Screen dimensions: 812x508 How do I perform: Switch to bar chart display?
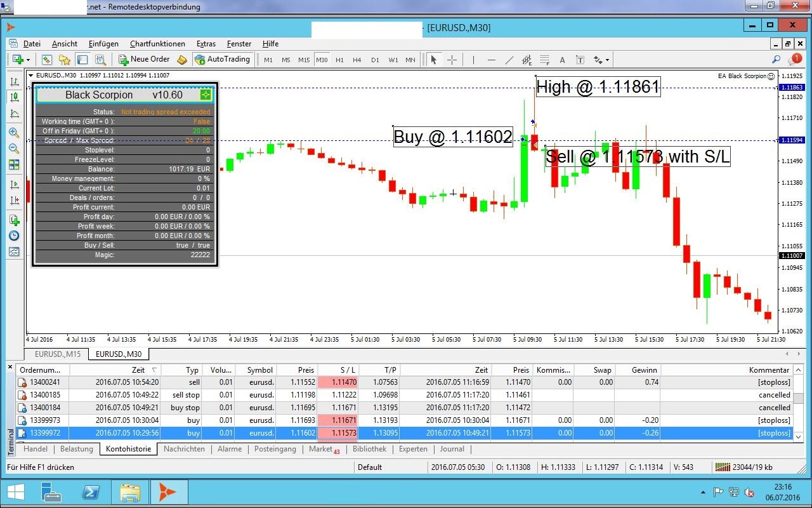14,82
